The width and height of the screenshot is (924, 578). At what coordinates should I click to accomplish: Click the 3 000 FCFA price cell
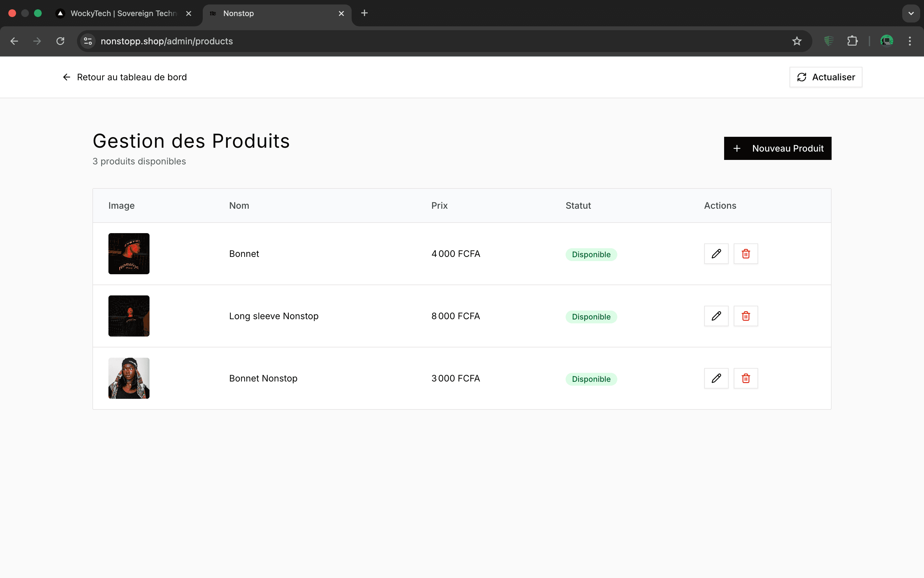pyautogui.click(x=456, y=379)
